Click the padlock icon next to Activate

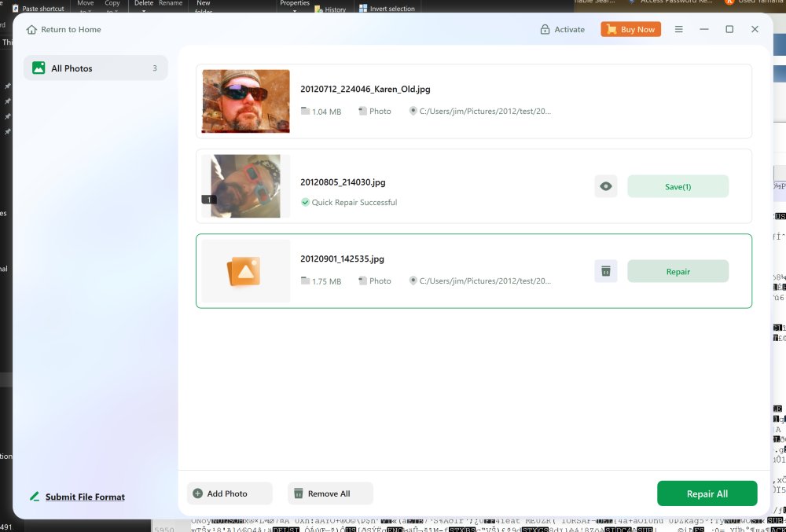click(x=545, y=29)
